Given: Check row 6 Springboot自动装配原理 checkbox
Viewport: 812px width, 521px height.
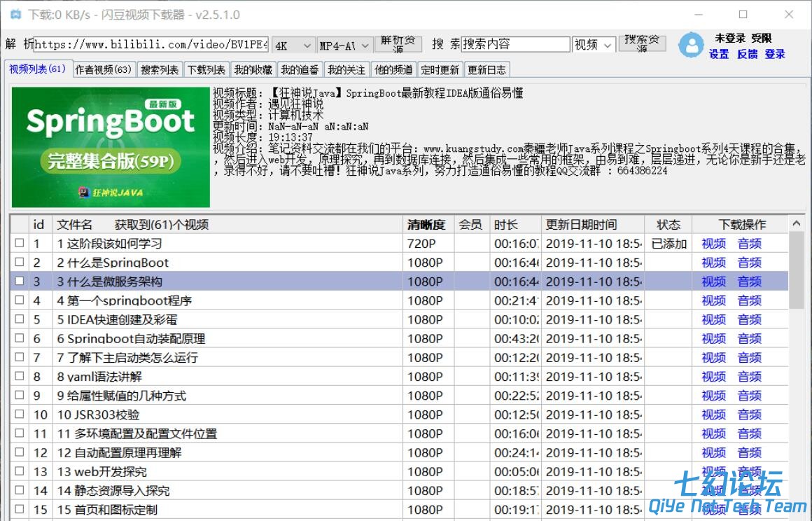Looking at the screenshot, I should [x=20, y=338].
